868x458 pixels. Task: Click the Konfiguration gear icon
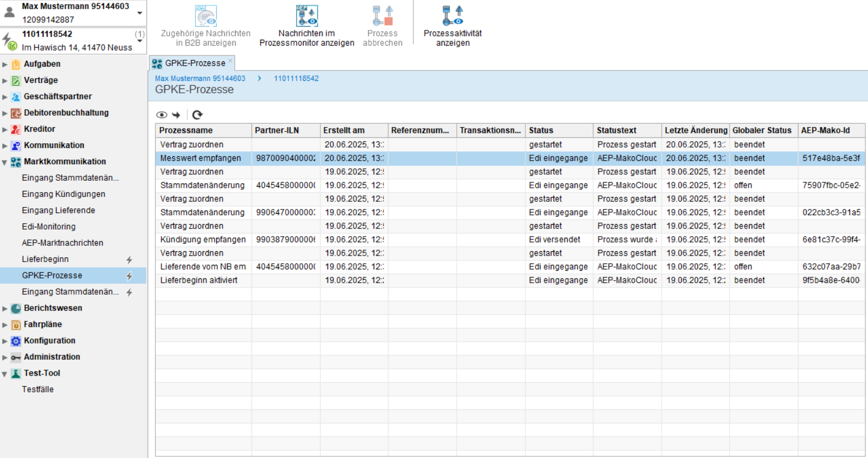16,341
